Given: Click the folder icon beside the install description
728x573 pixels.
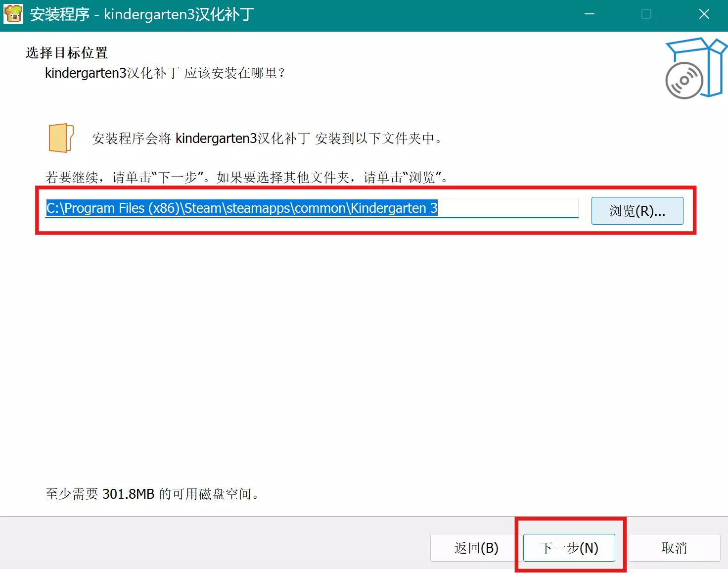Looking at the screenshot, I should pos(61,138).
